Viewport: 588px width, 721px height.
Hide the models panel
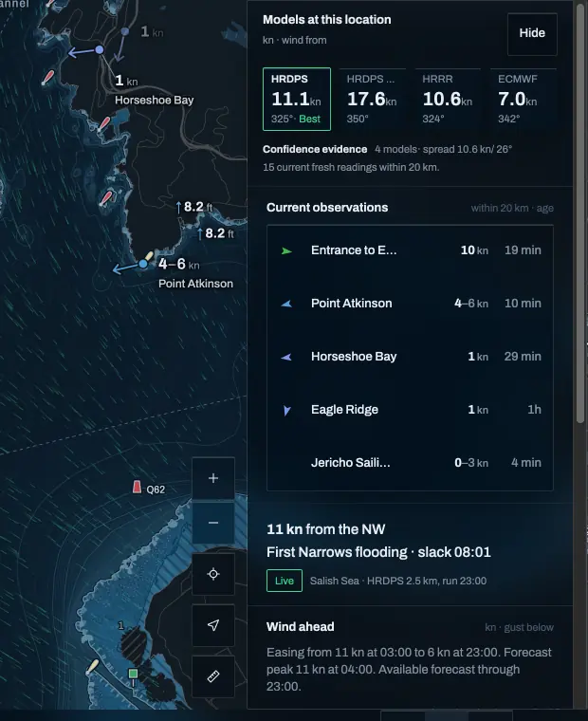pos(532,33)
